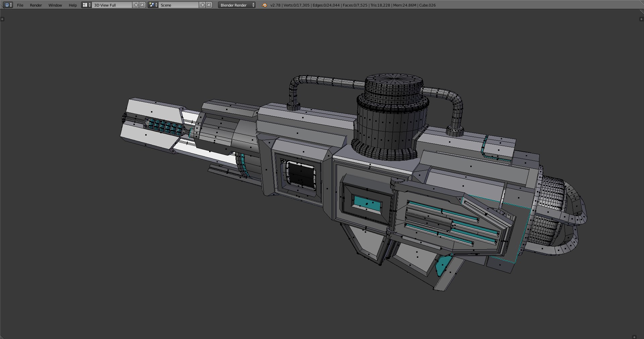Browse screen layouts with the layout icon
The height and width of the screenshot is (339, 644).
87,5
